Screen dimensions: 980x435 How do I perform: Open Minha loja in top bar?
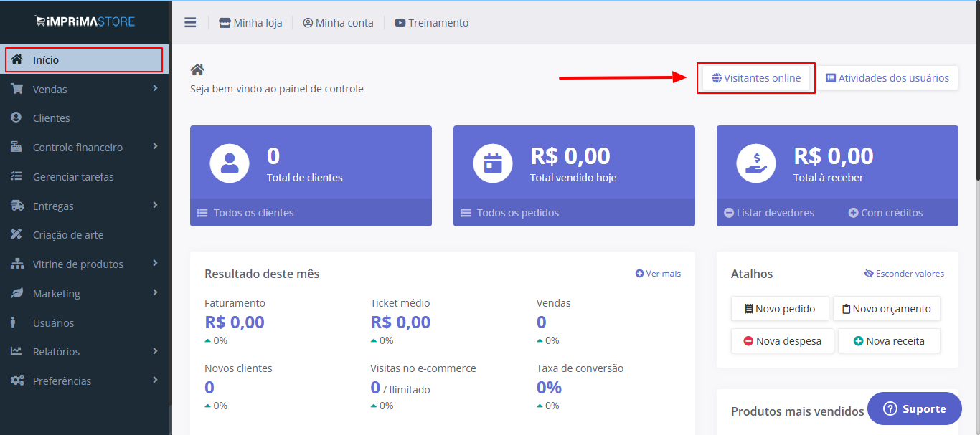click(250, 23)
